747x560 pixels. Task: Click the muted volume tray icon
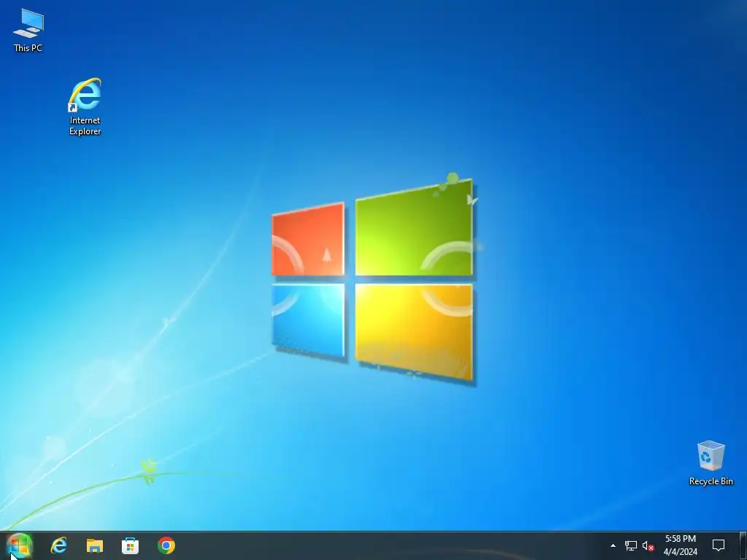coord(648,545)
